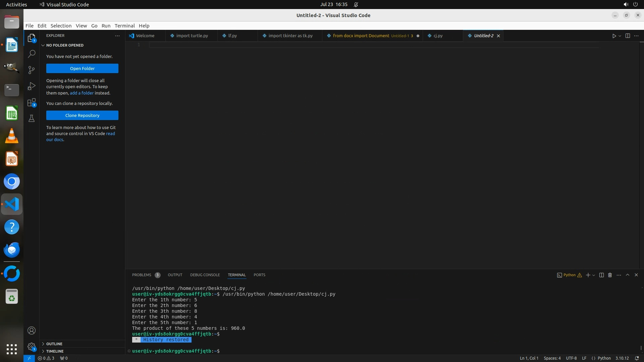Toggle Ubuntu do-not-disturb bell in the top bar
Image resolution: width=644 pixels, height=362 pixels.
(x=356, y=5)
